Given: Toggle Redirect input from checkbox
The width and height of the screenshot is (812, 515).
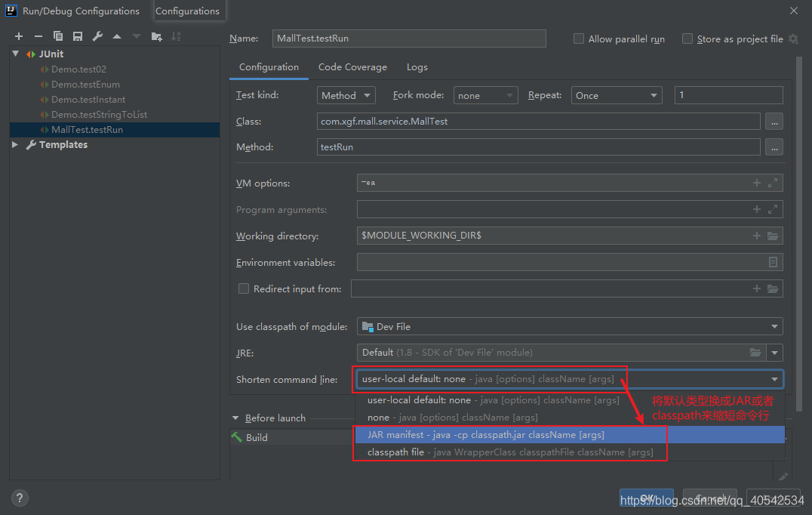Looking at the screenshot, I should [x=244, y=288].
